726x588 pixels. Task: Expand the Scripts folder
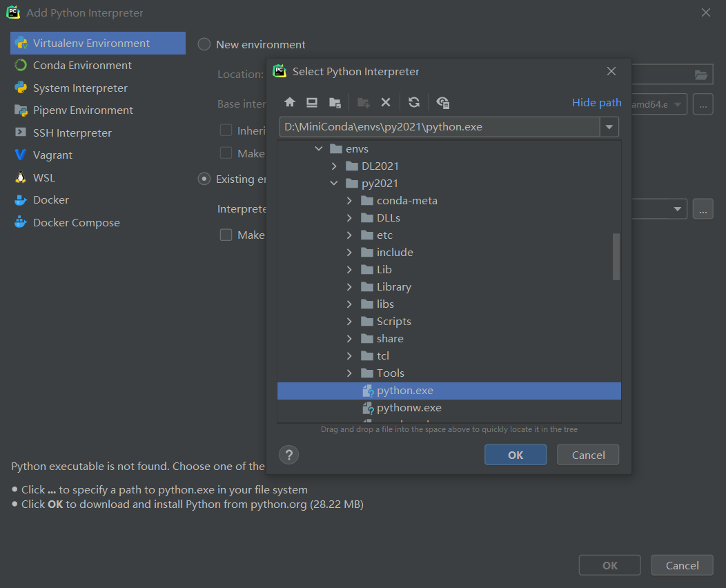tap(349, 322)
